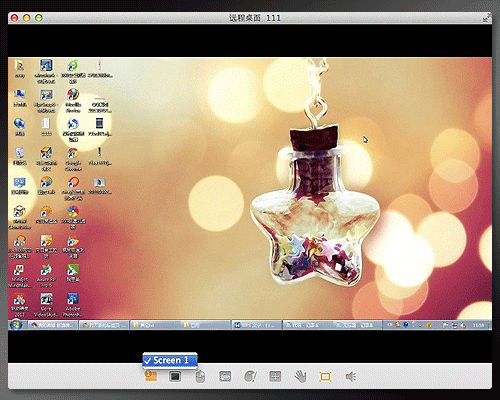Click the fullscreen arrows in window title bar

tap(487, 18)
